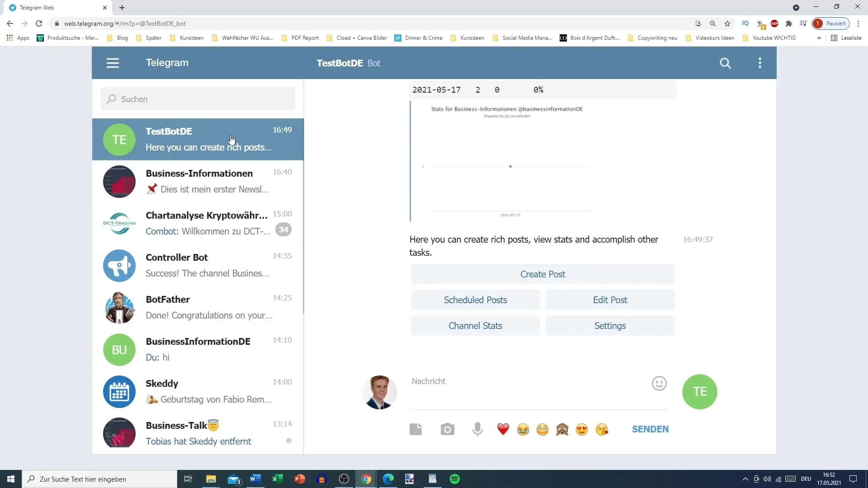The width and height of the screenshot is (868, 488).
Task: Click Business-Informationen chat entry
Action: point(199,181)
